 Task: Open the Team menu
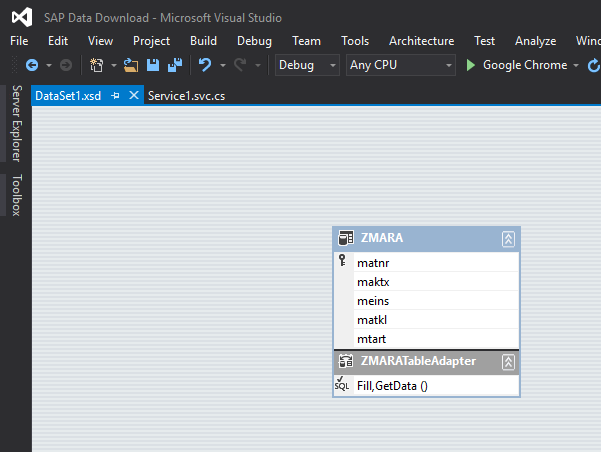[x=307, y=41]
